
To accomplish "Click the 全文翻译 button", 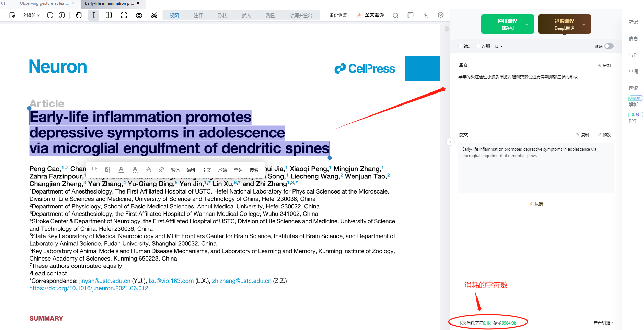I will click(371, 15).
